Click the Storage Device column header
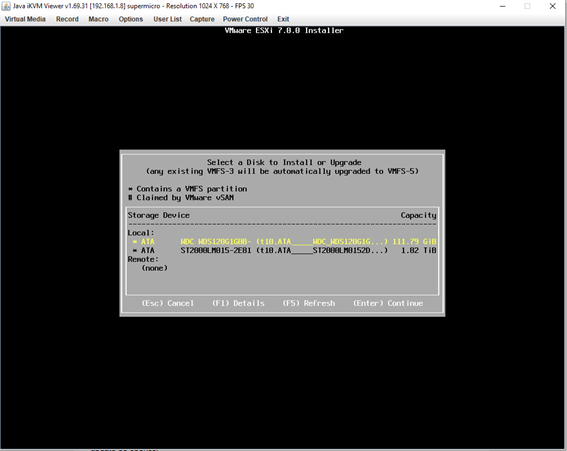Viewport: 567px width, 451px height. [159, 215]
